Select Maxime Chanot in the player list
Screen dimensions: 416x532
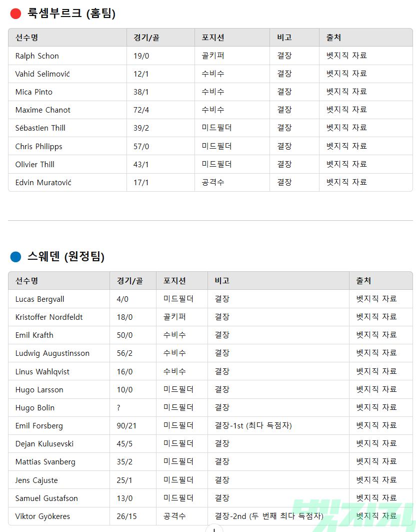[43, 110]
